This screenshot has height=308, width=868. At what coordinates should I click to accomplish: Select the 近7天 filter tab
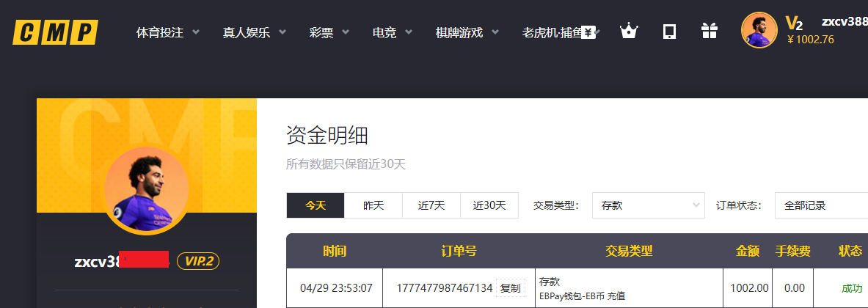(431, 206)
